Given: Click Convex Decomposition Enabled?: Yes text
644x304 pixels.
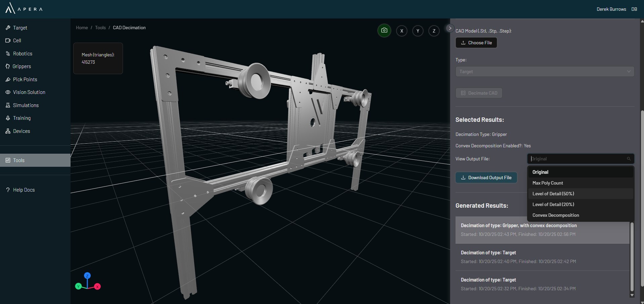Looking at the screenshot, I should 493,146.
